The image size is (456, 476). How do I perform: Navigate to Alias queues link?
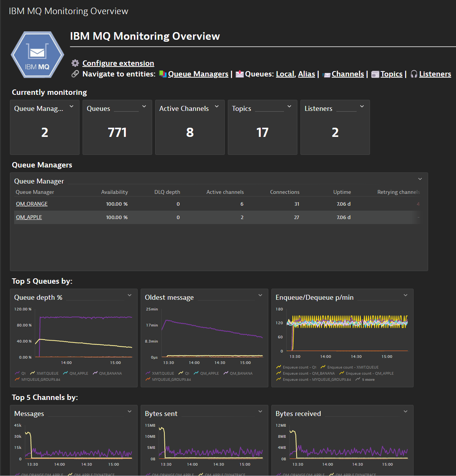(307, 74)
